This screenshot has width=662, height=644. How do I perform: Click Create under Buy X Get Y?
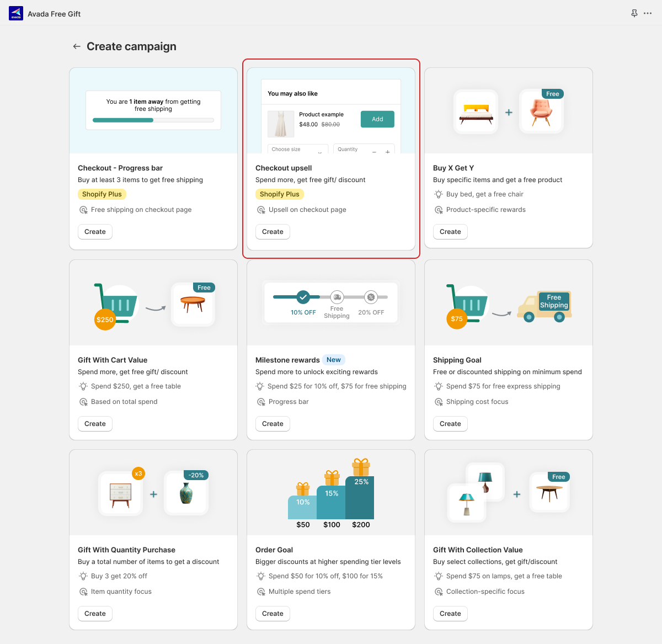coord(450,232)
